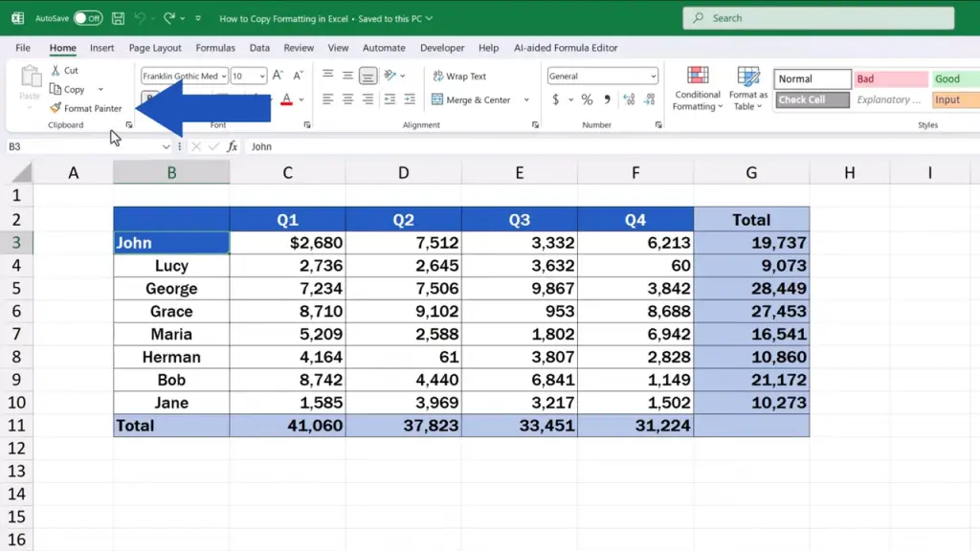The image size is (980, 551).
Task: Click the Increase Font Size icon
Action: pyautogui.click(x=278, y=76)
